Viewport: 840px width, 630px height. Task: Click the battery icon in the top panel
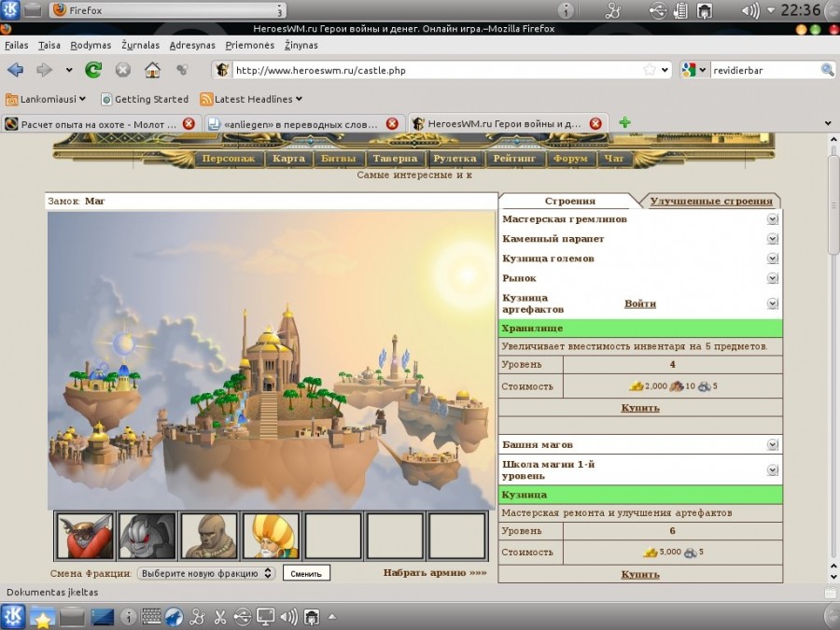pyautogui.click(x=681, y=10)
